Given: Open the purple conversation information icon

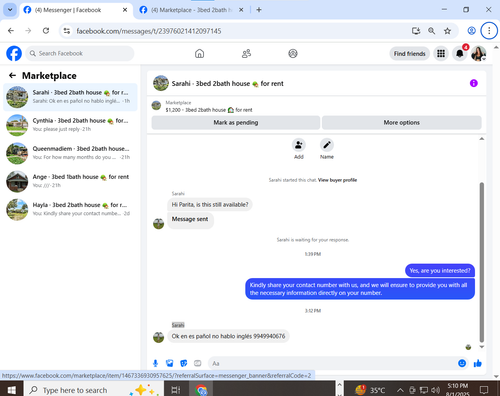Looking at the screenshot, I should coord(473,83).
